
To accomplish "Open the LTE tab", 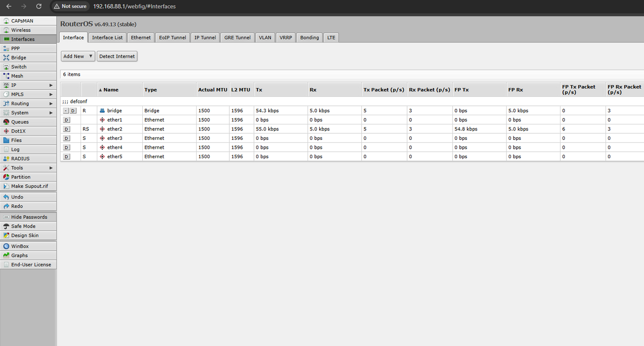I will pyautogui.click(x=331, y=38).
